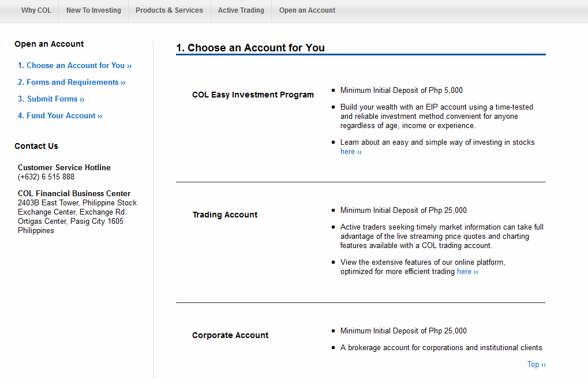Select the hotline number (+632) 6 515 888
Image resolution: width=588 pixels, height=379 pixels.
[46, 177]
